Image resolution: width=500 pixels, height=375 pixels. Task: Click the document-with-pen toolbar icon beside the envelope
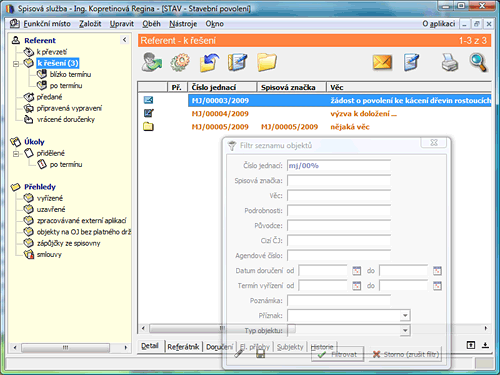(x=411, y=62)
